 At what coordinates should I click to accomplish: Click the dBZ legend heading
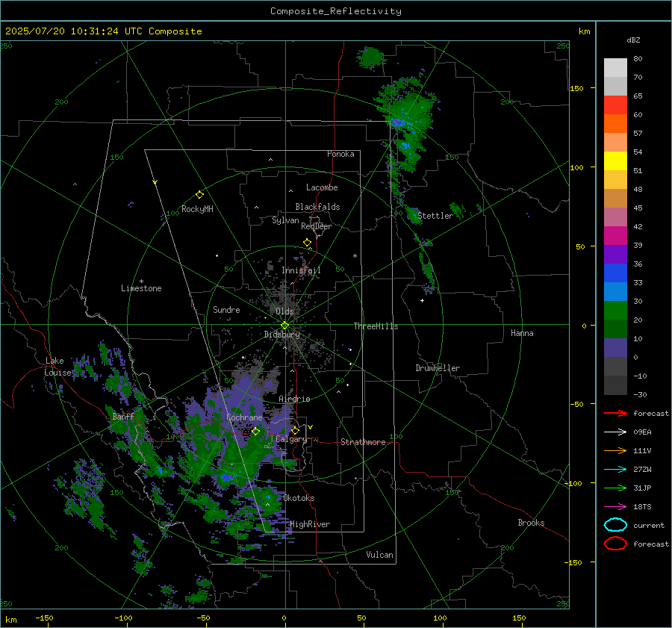(633, 40)
